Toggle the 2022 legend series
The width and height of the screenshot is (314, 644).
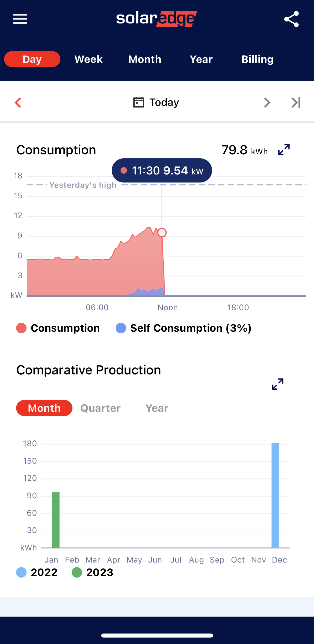[37, 573]
